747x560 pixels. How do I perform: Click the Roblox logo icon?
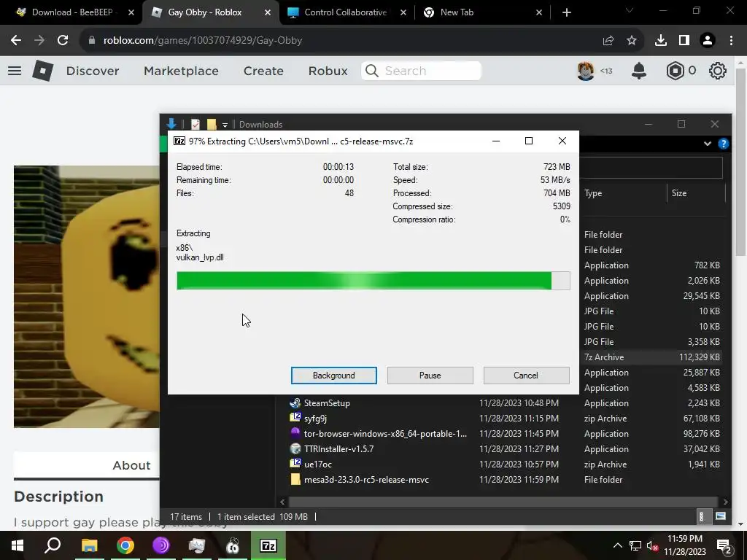pyautogui.click(x=43, y=71)
